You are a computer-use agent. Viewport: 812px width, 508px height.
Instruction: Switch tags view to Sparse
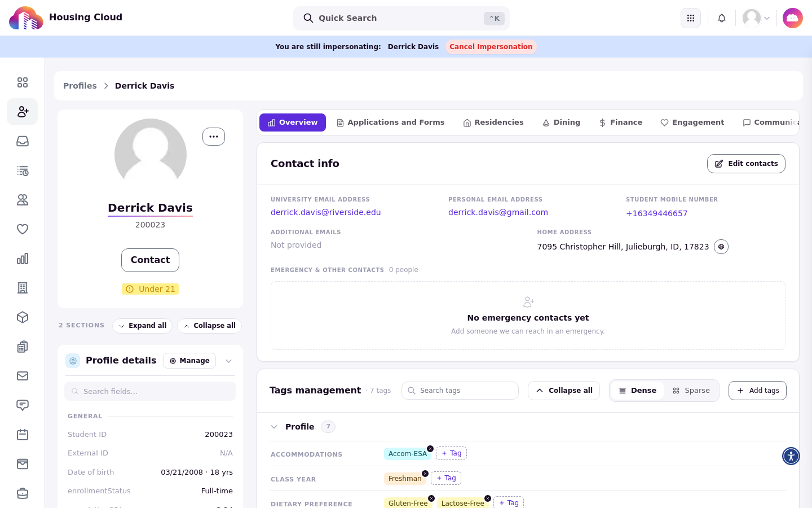(x=691, y=391)
